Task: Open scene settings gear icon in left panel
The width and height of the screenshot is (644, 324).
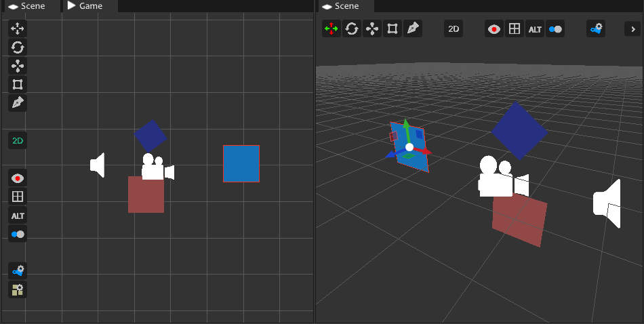Action: click(x=17, y=270)
